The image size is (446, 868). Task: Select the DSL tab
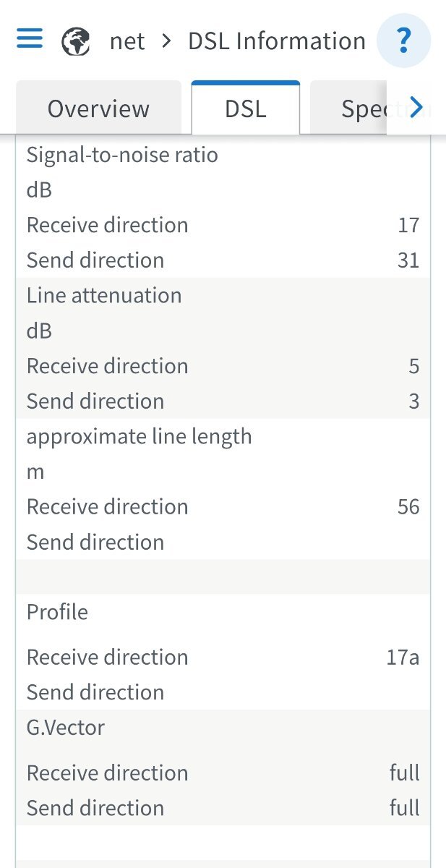point(246,108)
